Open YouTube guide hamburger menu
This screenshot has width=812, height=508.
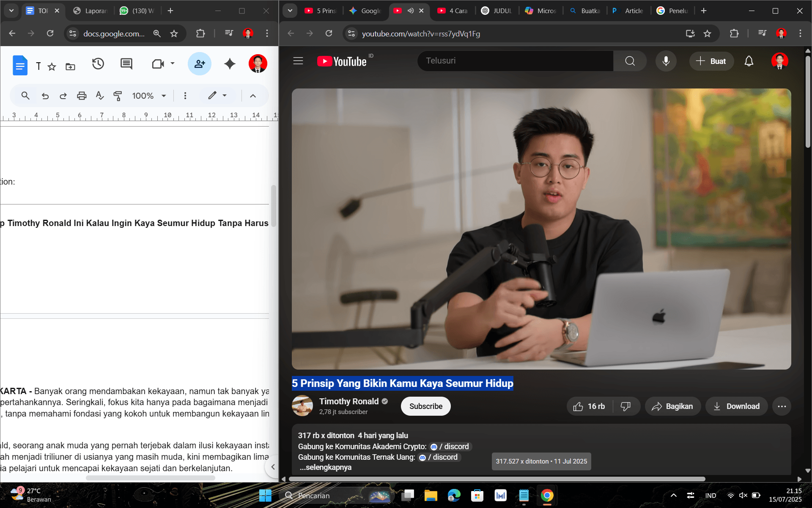click(298, 61)
